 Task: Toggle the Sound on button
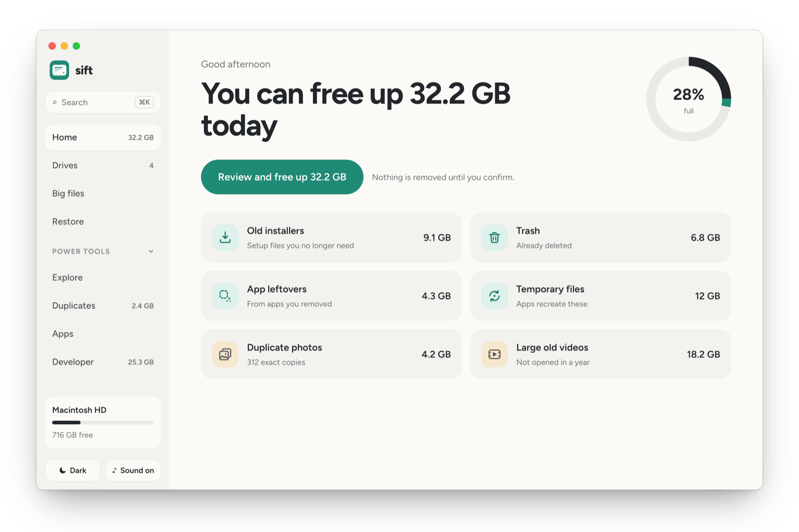(133, 471)
